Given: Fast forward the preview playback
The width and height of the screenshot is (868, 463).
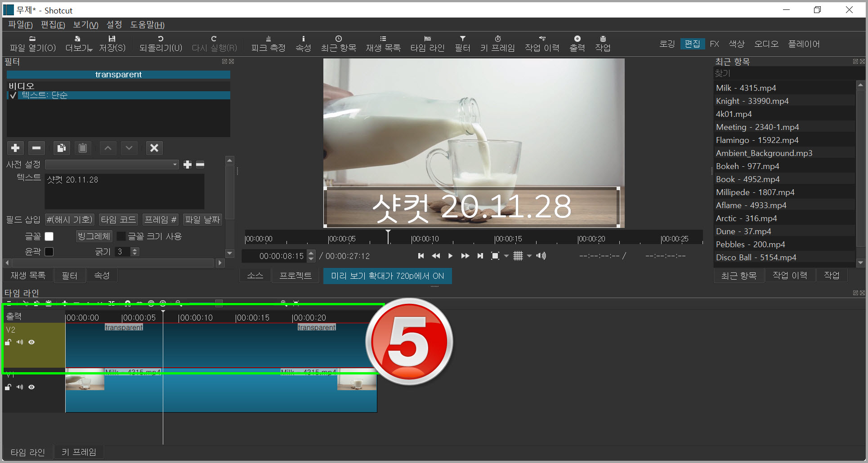Looking at the screenshot, I should [x=465, y=256].
